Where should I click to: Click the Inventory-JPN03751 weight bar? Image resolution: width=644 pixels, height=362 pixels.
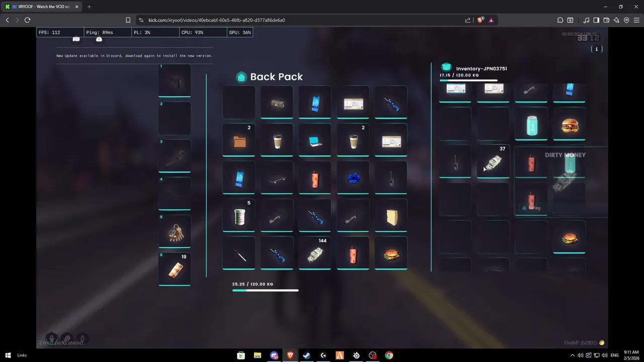[468, 80]
